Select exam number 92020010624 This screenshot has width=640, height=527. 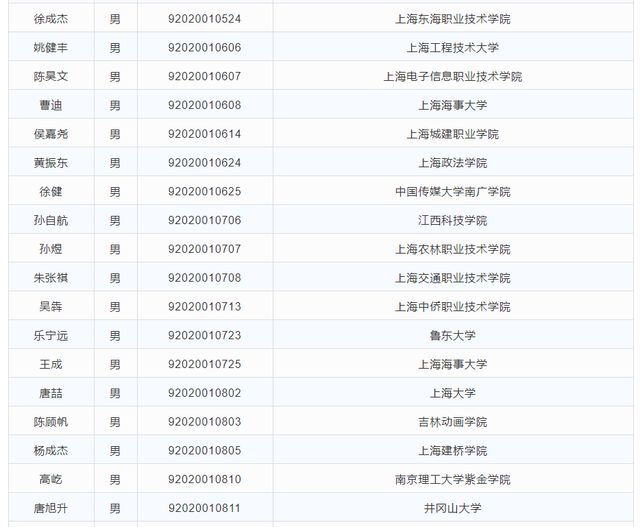[x=204, y=163]
